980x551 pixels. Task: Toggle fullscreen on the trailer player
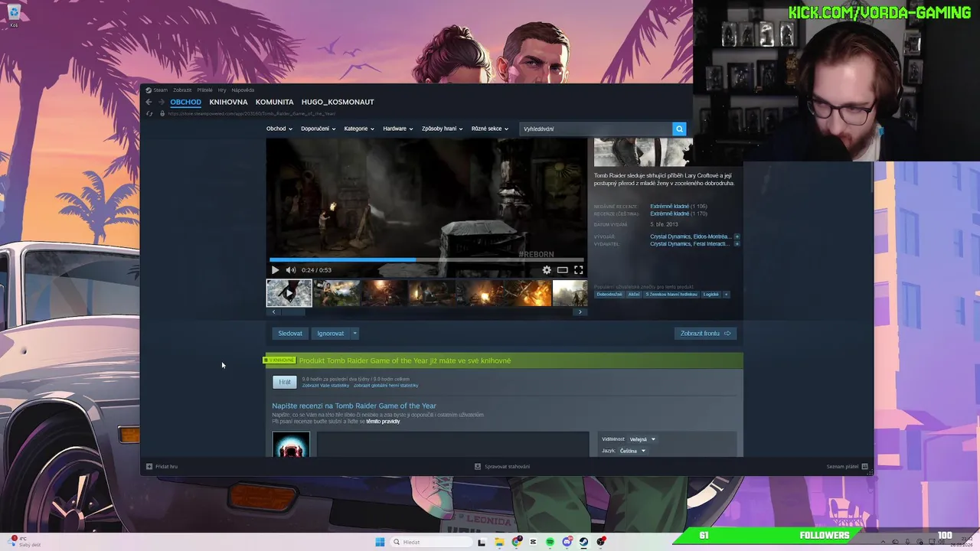click(x=579, y=270)
